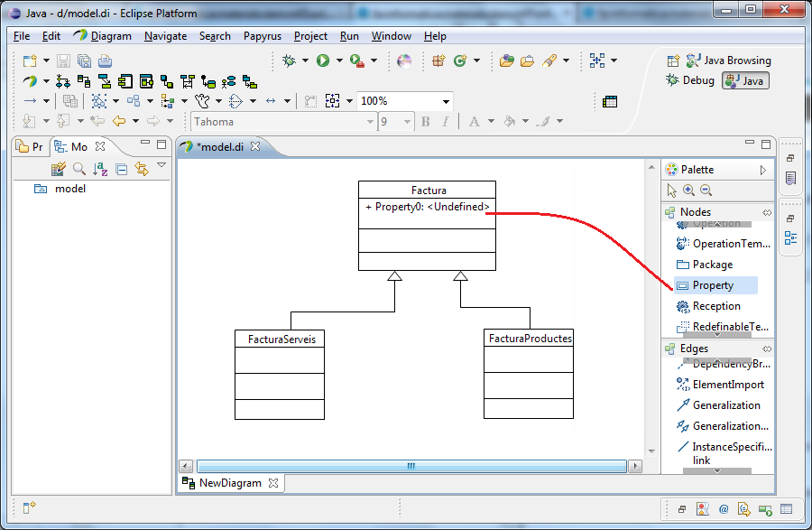Click the Debug bug icon in the toolbar

(289, 61)
